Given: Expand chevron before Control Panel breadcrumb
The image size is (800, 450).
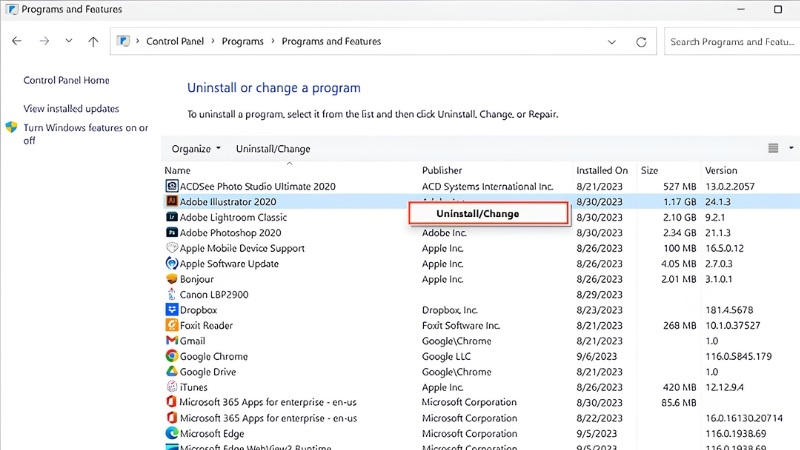Looking at the screenshot, I should pos(138,41).
